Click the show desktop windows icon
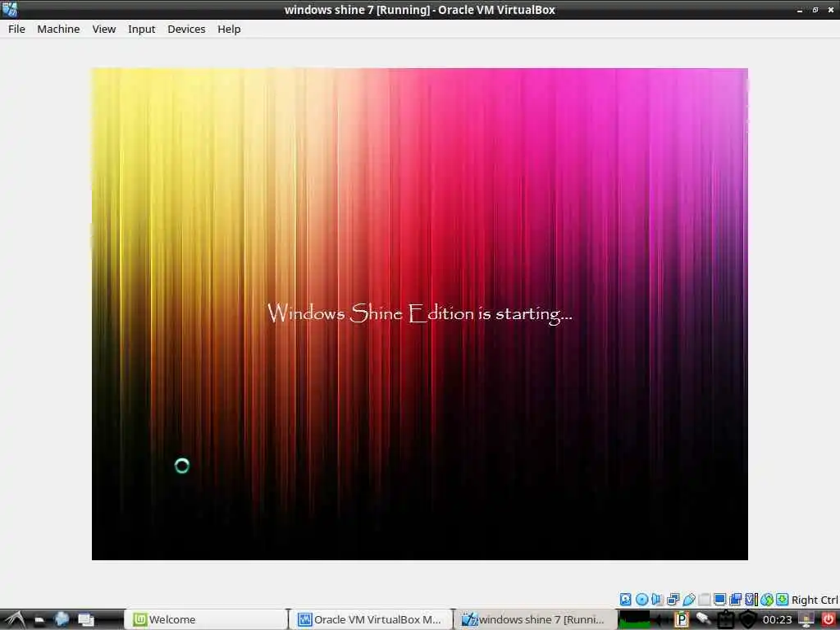The height and width of the screenshot is (630, 840). (85, 620)
